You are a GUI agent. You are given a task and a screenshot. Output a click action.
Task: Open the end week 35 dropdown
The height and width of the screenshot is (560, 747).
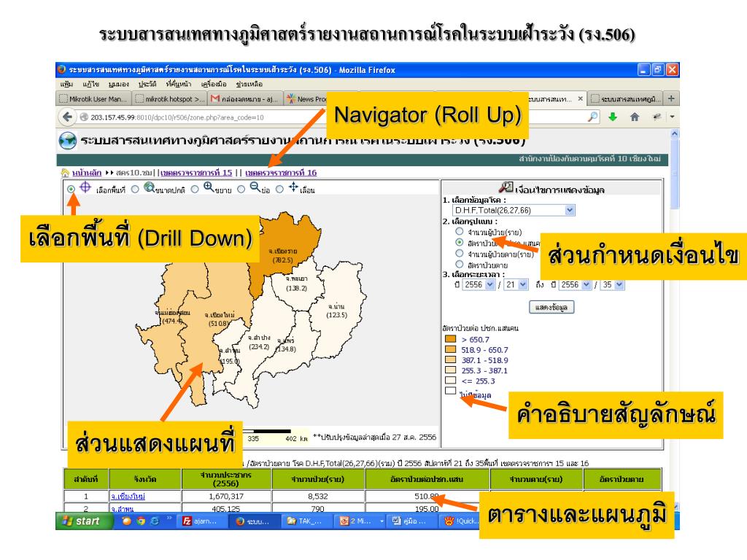[x=613, y=285]
